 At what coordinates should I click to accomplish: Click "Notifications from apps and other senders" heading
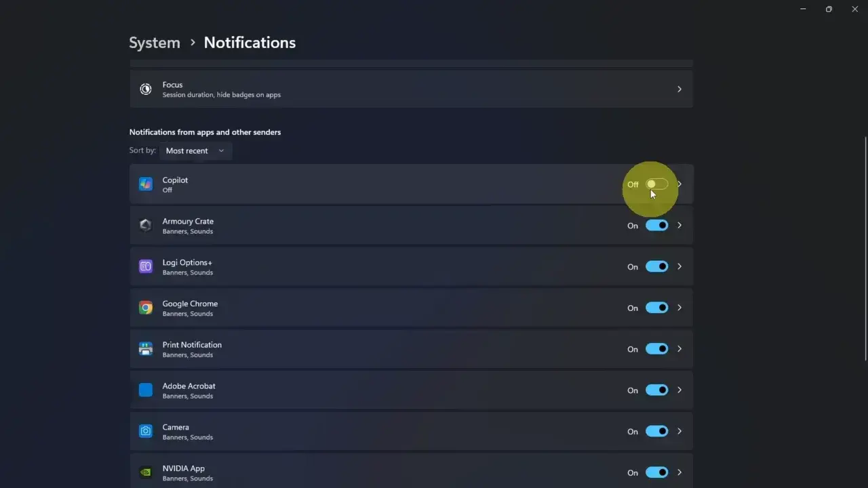205,132
